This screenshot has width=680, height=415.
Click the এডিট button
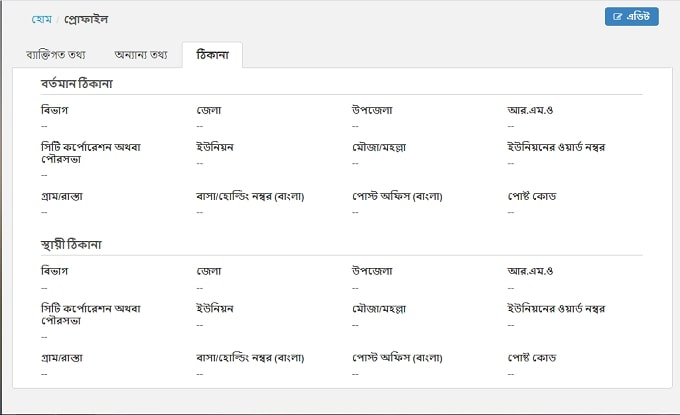pos(631,16)
